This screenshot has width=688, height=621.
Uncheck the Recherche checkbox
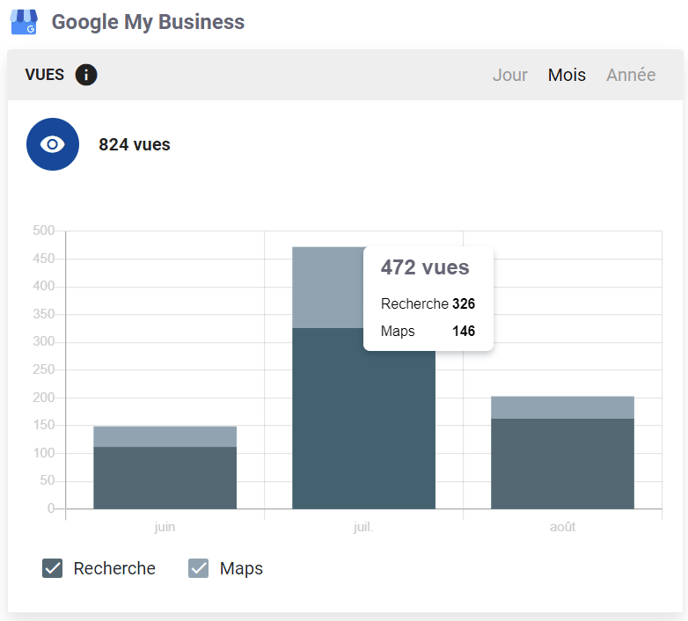coord(52,568)
